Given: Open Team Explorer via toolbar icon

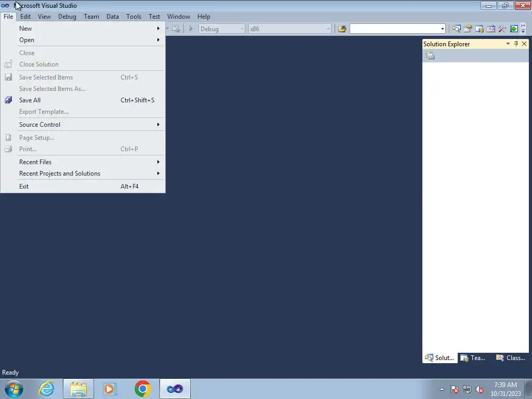Looking at the screenshot, I should 480,29.
